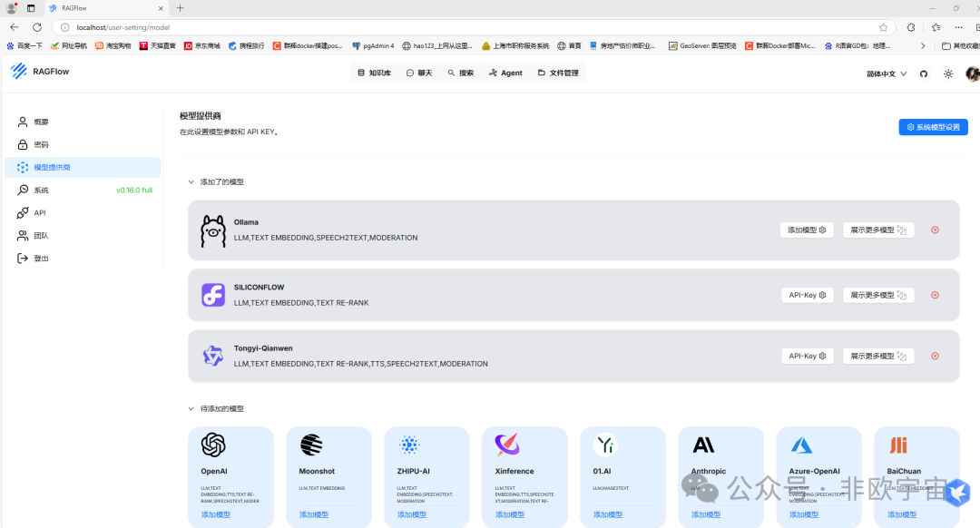Click 添加模型 on ZHIPU-AI card
The height and width of the screenshot is (528, 980).
(412, 515)
